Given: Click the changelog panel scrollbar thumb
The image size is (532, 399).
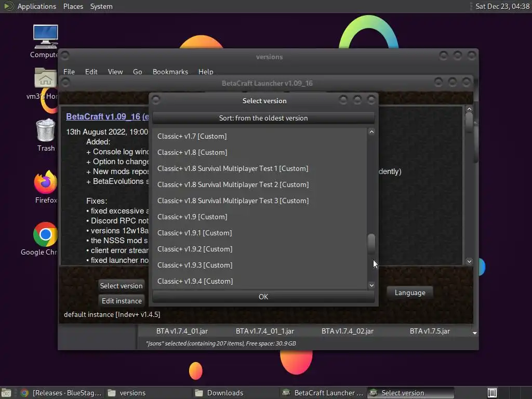Looking at the screenshot, I should point(469,122).
